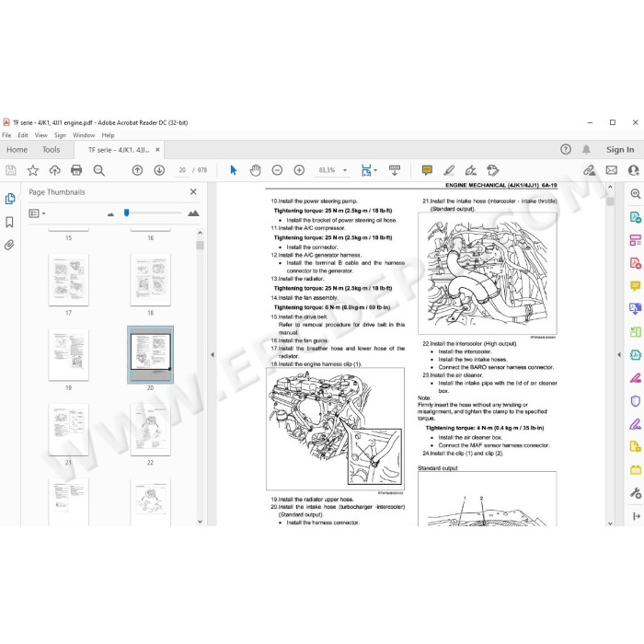Click the Sign In button

(x=620, y=149)
